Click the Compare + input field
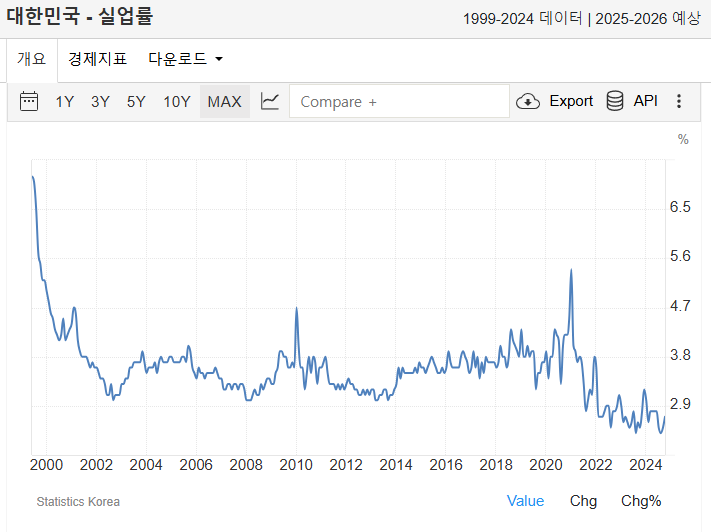Screen dimensions: 711x532 399,101
